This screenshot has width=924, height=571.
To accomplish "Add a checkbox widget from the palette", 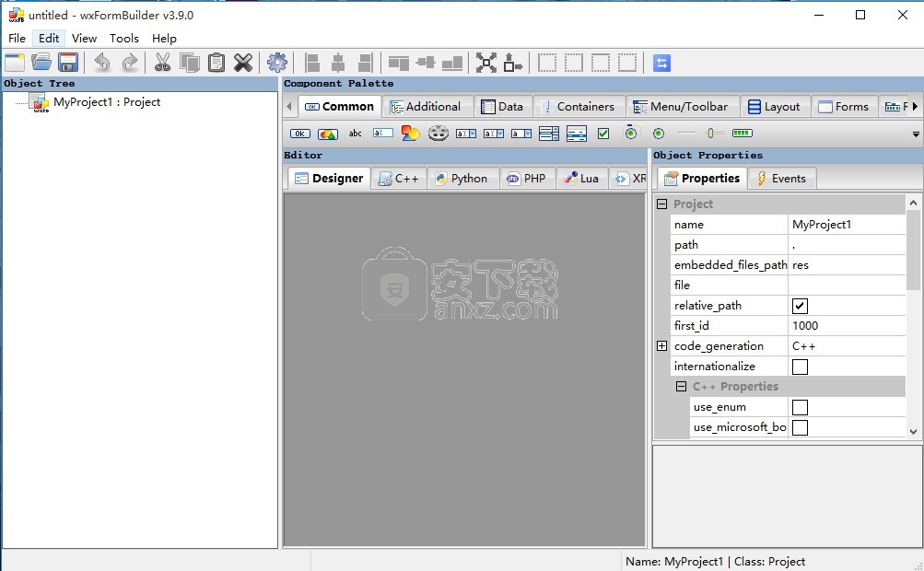I will click(603, 134).
